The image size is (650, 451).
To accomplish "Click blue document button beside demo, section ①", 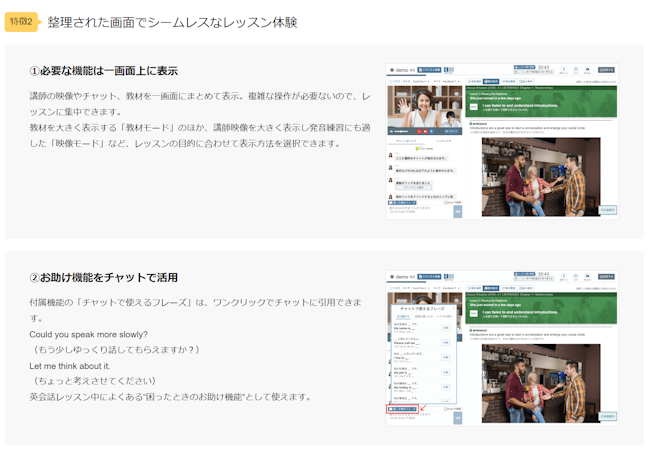I will click(x=429, y=70).
